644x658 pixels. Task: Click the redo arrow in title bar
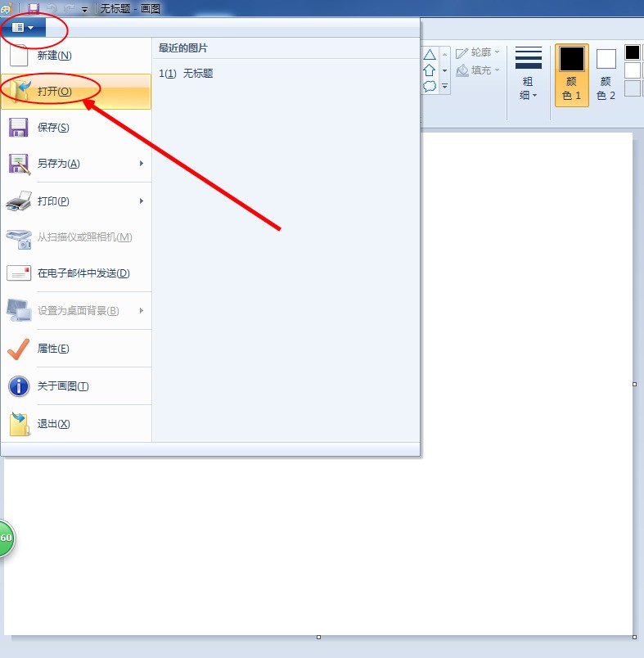pos(70,8)
